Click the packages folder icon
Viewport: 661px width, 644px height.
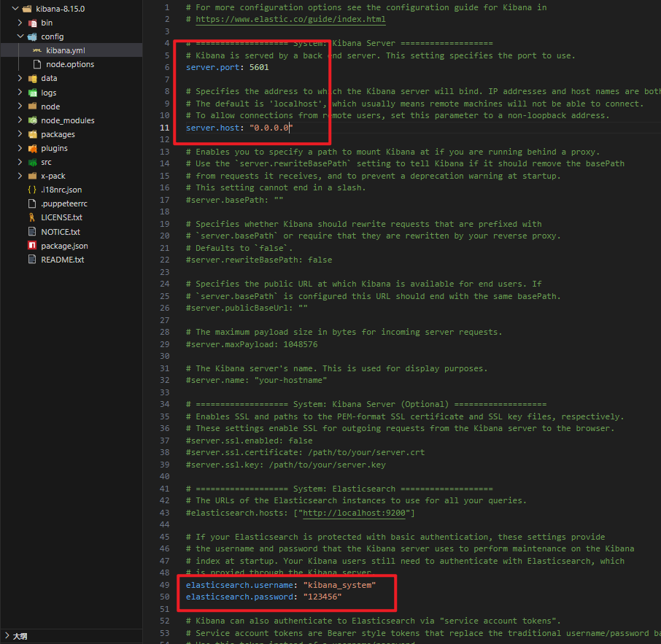[x=32, y=134]
